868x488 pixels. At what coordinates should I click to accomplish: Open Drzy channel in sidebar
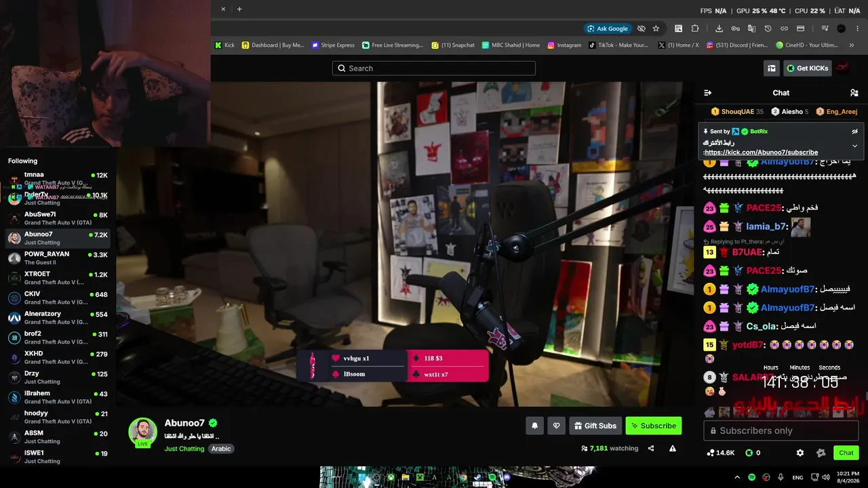(58, 377)
